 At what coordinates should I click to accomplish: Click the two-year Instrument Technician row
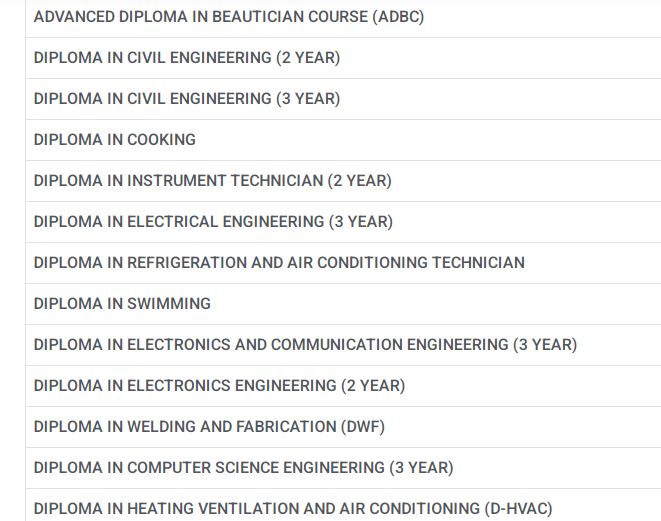(x=212, y=181)
